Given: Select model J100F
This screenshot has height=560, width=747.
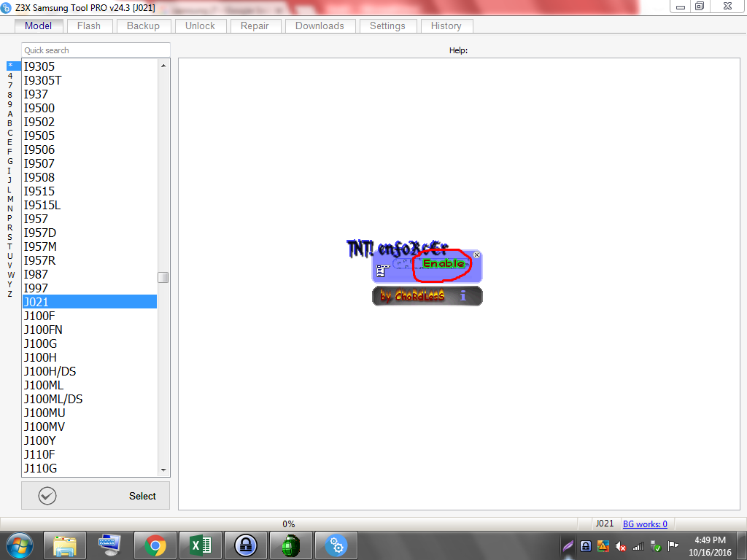Looking at the screenshot, I should tap(90, 316).
